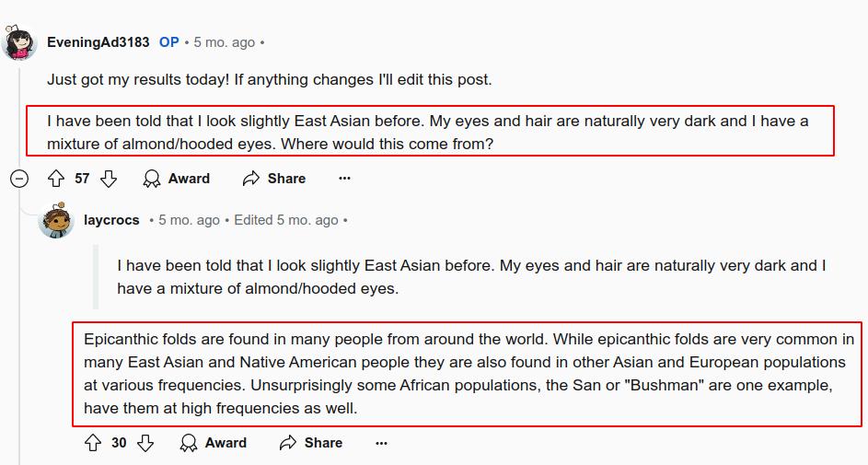Click the epicanthic folds reply paragraph
The image size is (868, 465).
(x=469, y=373)
